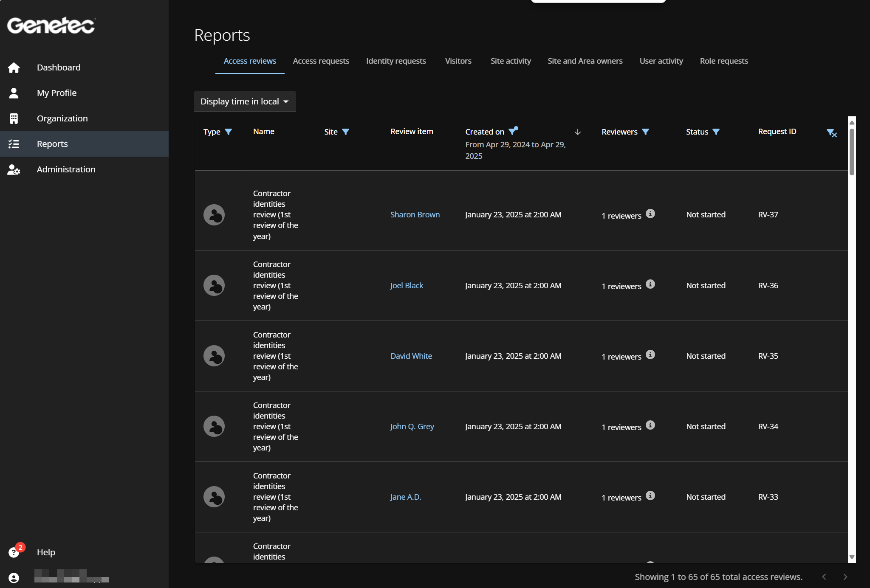The height and width of the screenshot is (588, 870).
Task: Click info icon beside RV-35 reviewers
Action: pyautogui.click(x=650, y=354)
